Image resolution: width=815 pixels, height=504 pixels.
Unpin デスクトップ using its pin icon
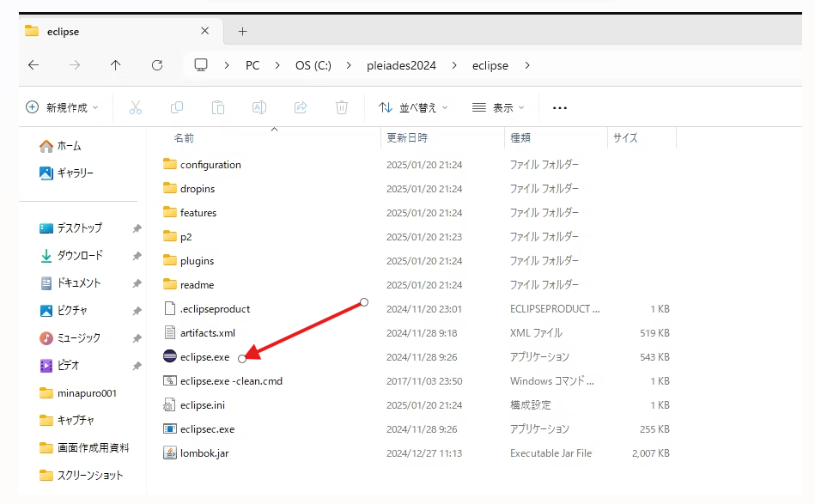[x=137, y=228]
